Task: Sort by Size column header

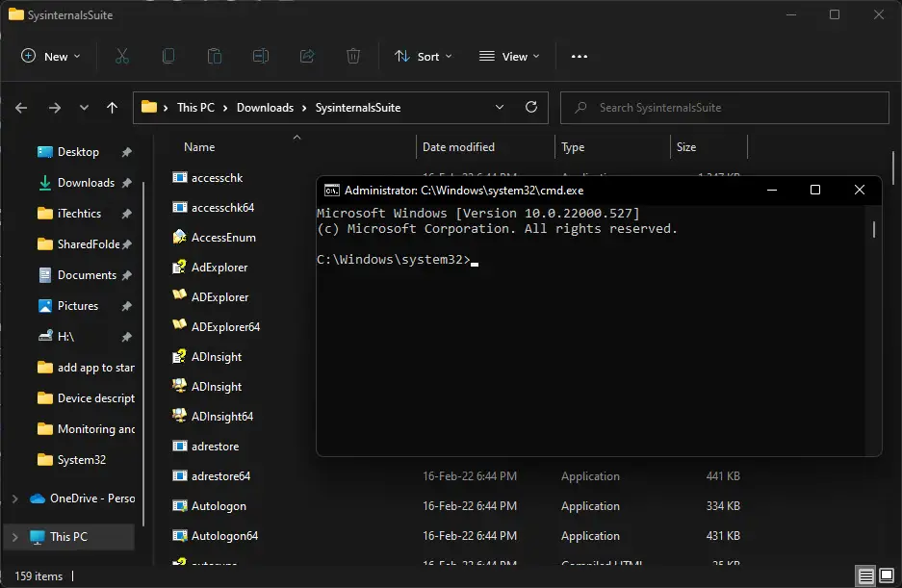Action: pos(686,146)
